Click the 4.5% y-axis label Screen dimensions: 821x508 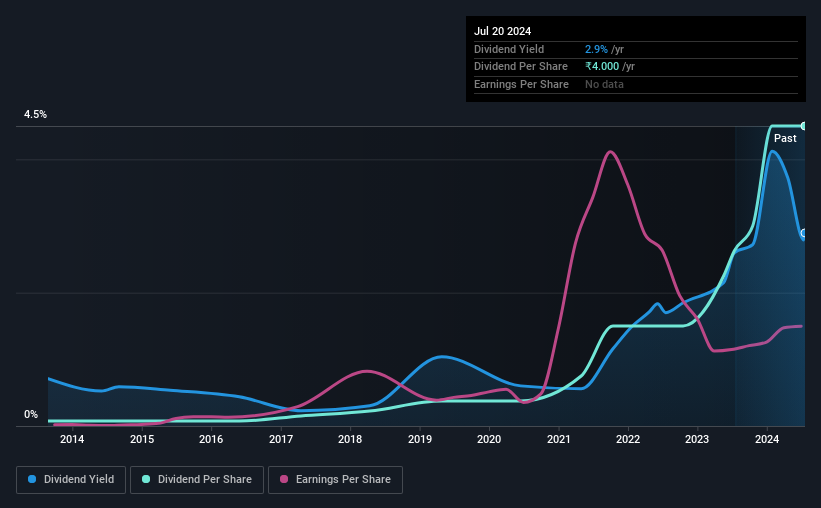coord(35,114)
